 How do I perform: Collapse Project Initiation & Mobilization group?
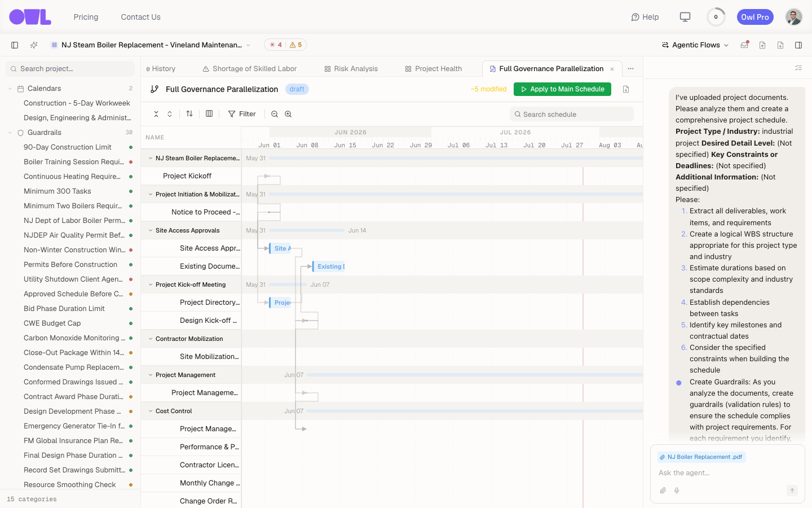[x=151, y=194]
